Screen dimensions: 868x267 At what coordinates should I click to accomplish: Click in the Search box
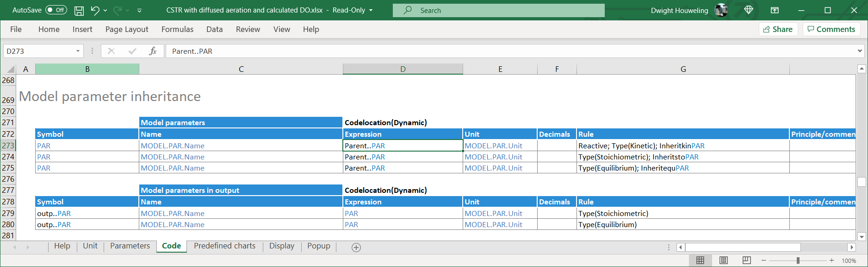click(x=498, y=10)
